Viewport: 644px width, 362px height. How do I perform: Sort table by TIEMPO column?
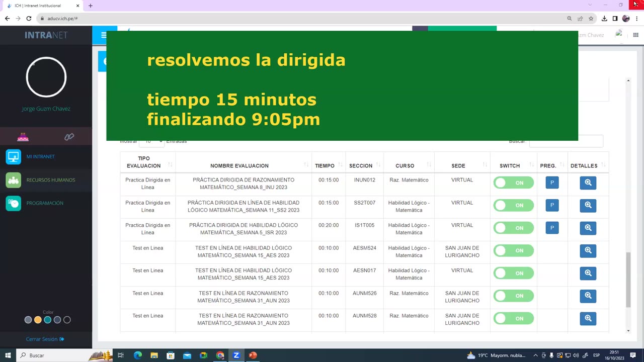(x=329, y=162)
